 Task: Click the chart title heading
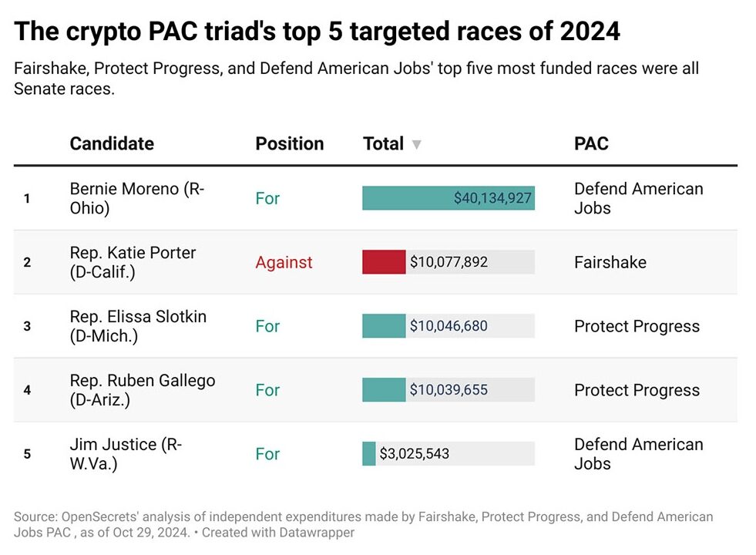(317, 32)
